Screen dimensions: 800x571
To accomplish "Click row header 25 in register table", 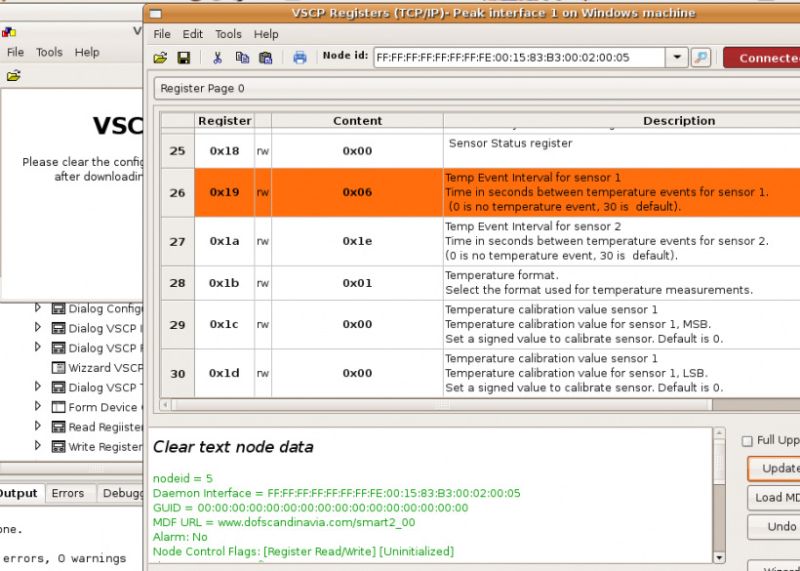I will pyautogui.click(x=177, y=151).
